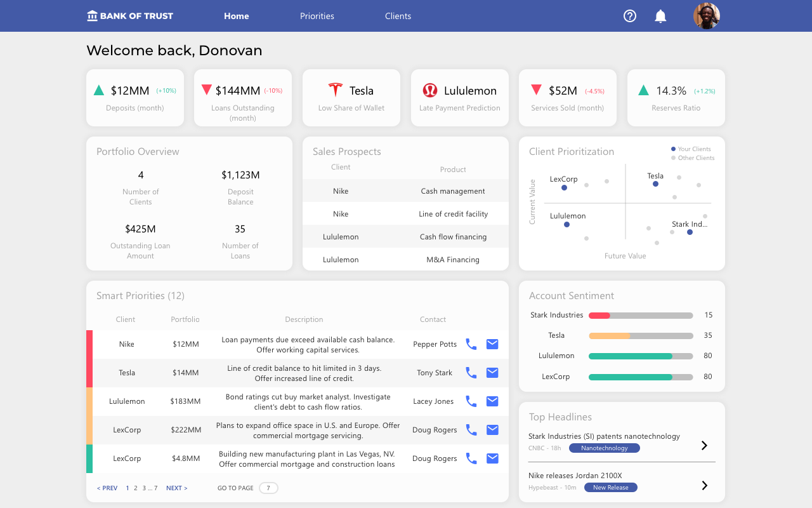Select the Stark Ind... point on the chart
This screenshot has width=812, height=508.
[x=690, y=232]
